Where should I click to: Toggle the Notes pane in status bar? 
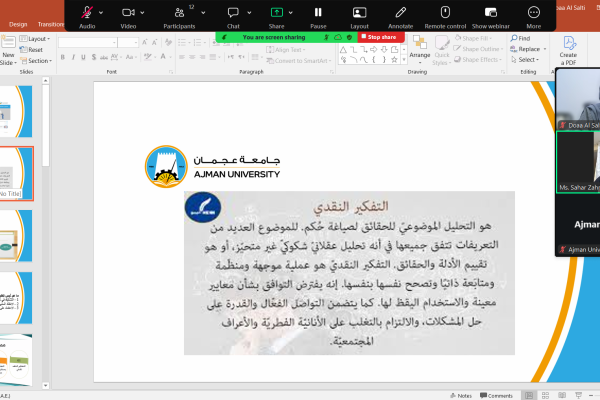[x=461, y=396]
